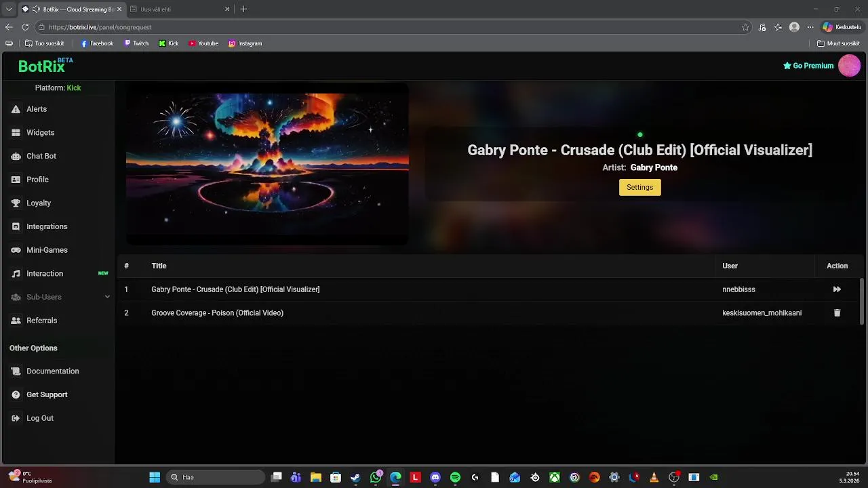Open song request Settings button

(639, 187)
